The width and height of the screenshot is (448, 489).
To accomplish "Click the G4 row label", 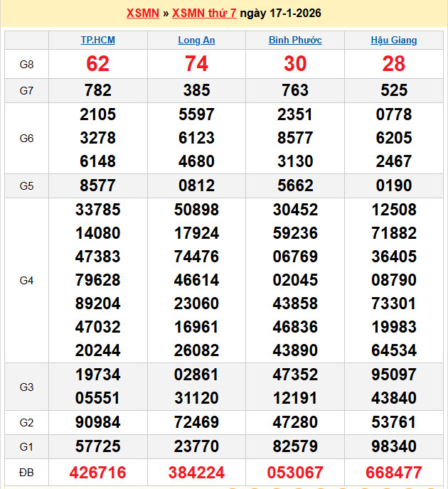I will tap(26, 281).
